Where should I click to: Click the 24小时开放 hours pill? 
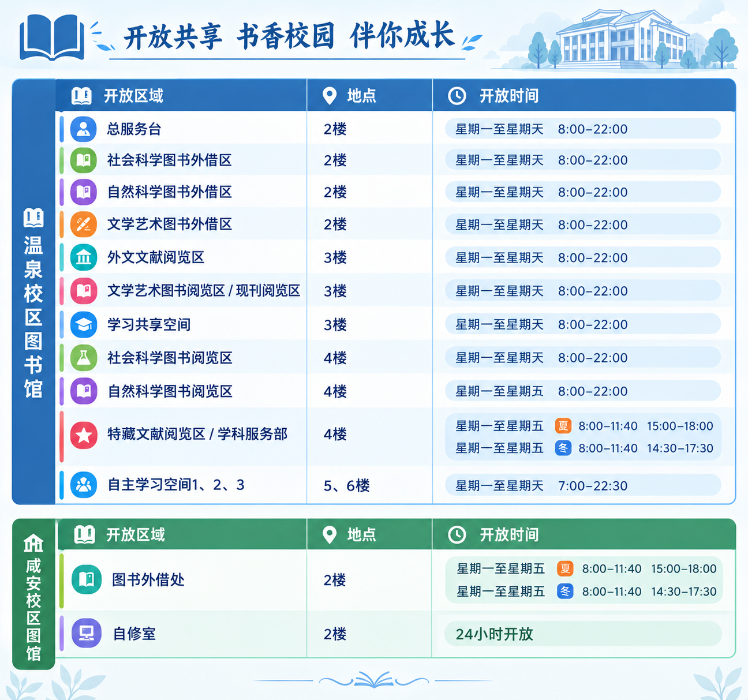point(583,634)
